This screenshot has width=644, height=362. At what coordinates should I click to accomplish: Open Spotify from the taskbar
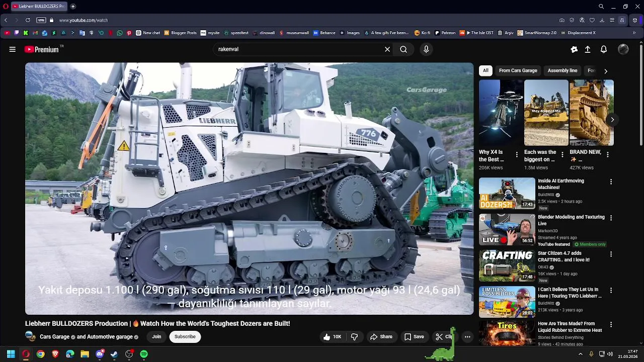(144, 354)
